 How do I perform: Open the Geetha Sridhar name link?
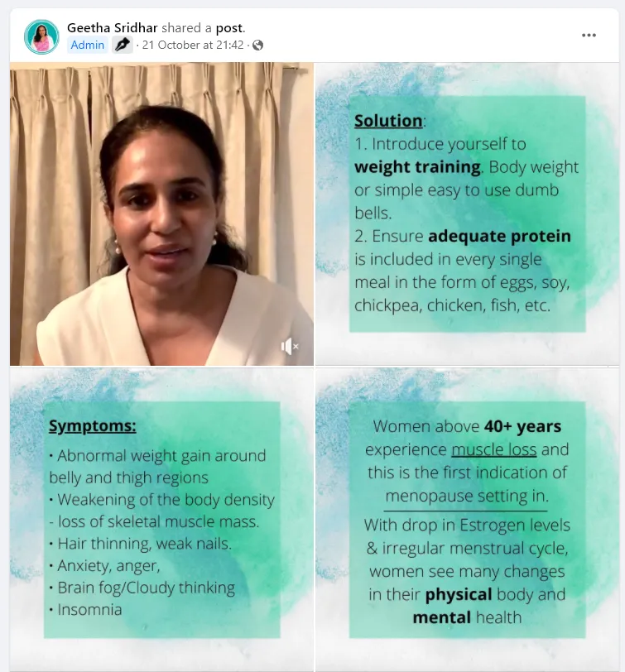(113, 28)
